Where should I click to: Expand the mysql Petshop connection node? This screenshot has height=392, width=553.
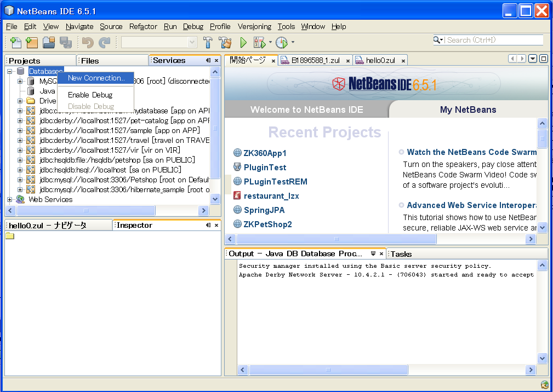click(x=20, y=180)
